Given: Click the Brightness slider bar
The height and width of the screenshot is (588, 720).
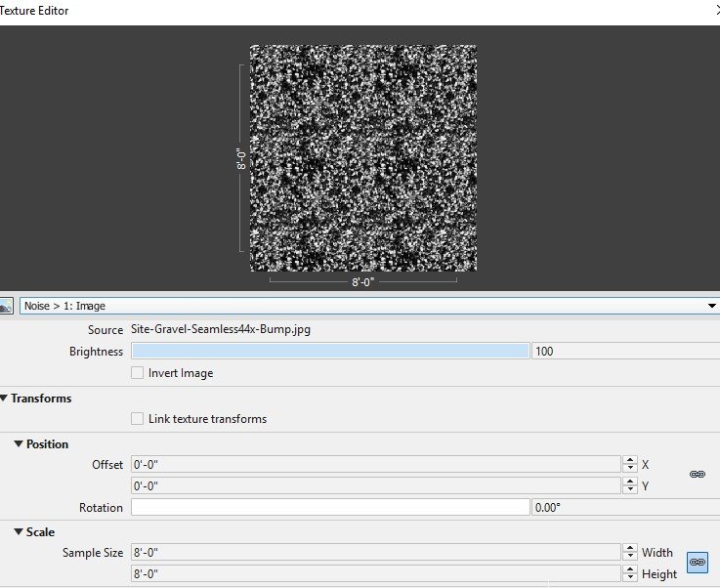Looking at the screenshot, I should [x=329, y=352].
